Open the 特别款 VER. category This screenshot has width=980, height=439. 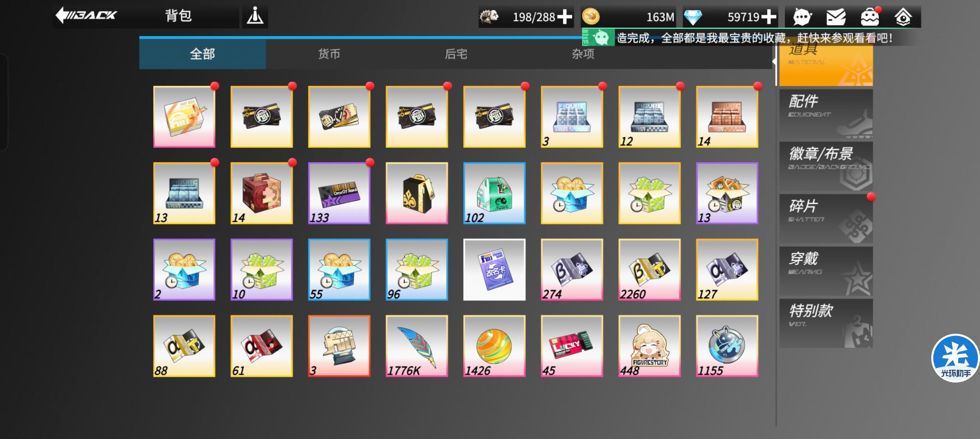[826, 324]
